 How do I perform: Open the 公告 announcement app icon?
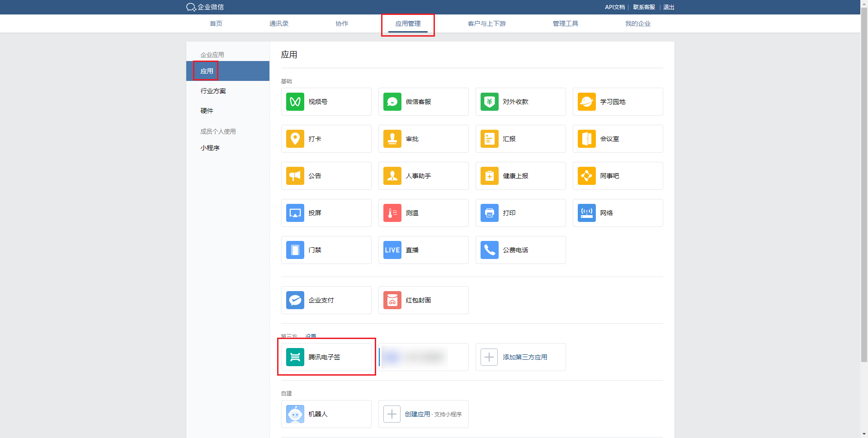click(x=295, y=176)
